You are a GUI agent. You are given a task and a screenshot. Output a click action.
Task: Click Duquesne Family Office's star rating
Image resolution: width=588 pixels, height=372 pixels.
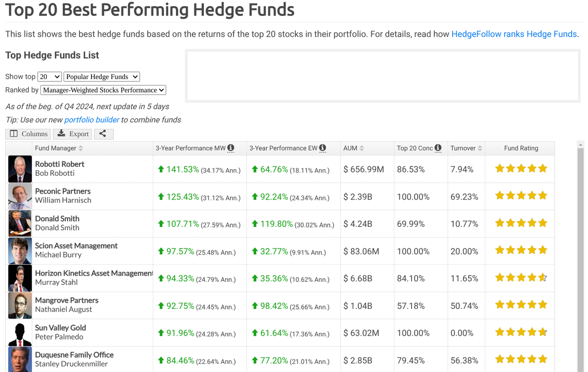click(521, 359)
